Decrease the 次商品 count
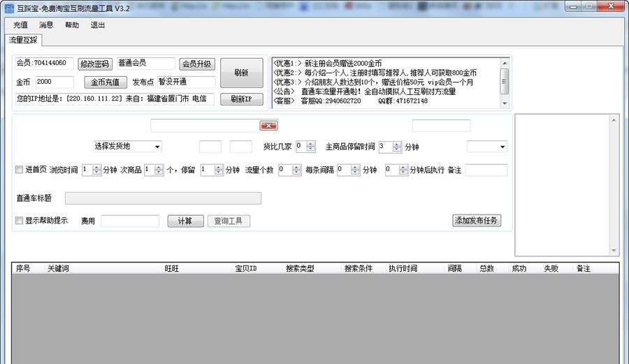Viewport: 629px width, 364px height. (159, 173)
